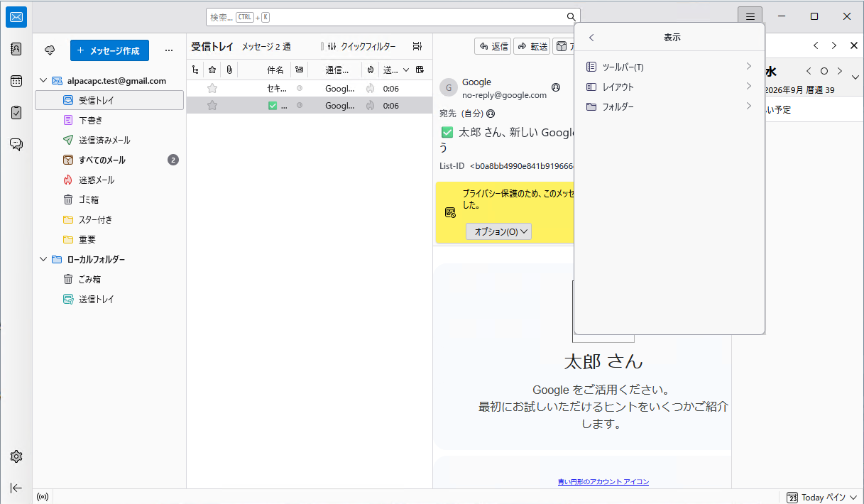Open the Address Book space

point(16,49)
